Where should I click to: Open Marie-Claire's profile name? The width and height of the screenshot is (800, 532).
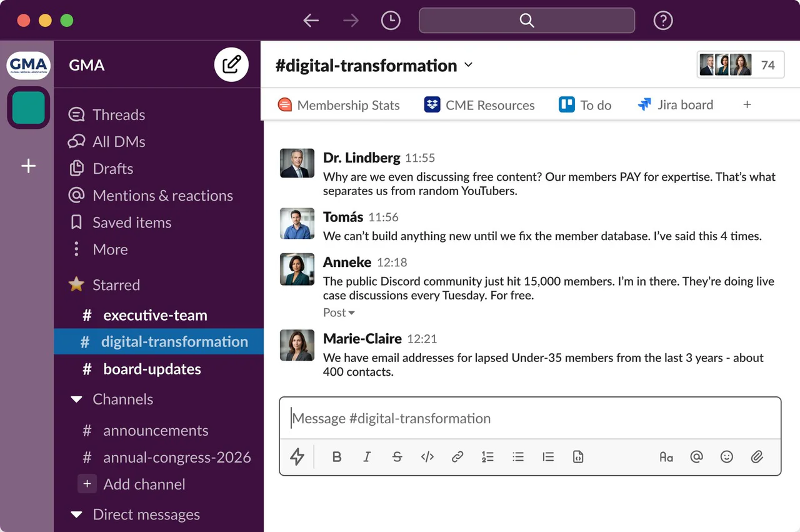click(x=362, y=338)
